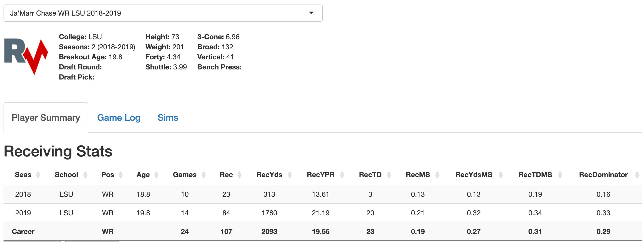
Task: Click the RV site logo
Action: coord(26,57)
